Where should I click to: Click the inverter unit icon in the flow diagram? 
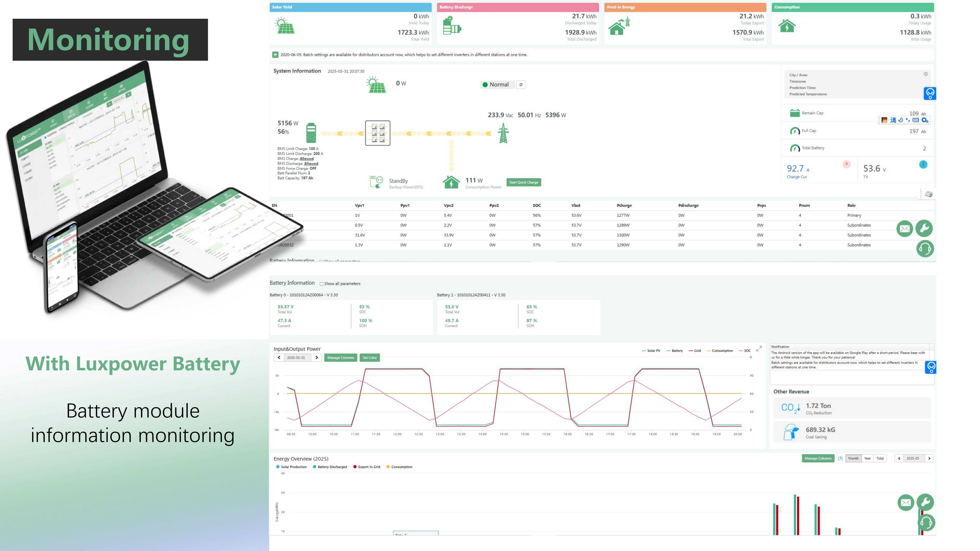(377, 133)
